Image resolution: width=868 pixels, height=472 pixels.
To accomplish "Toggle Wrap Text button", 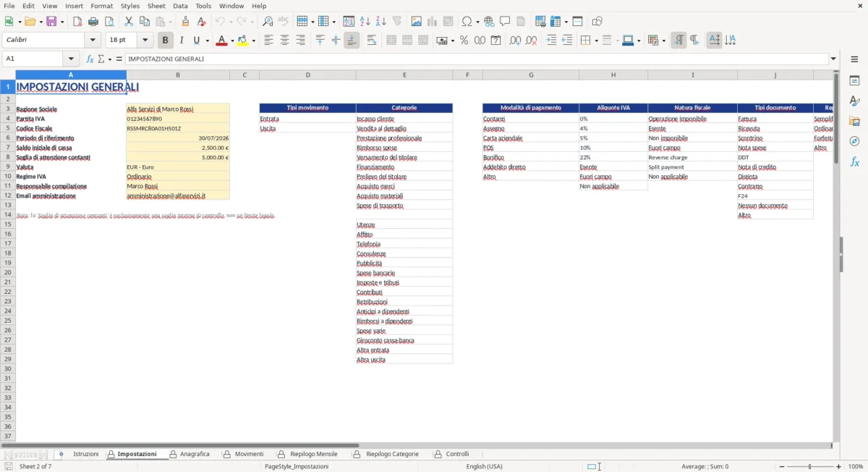I will [x=372, y=41].
